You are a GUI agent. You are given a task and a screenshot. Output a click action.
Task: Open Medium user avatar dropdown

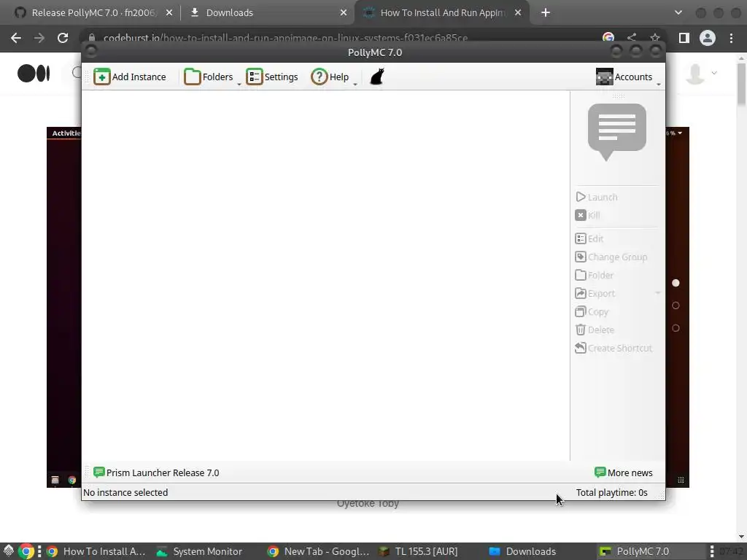701,74
